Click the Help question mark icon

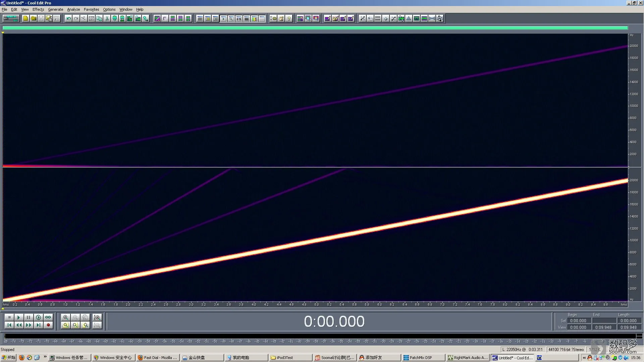pos(289,18)
